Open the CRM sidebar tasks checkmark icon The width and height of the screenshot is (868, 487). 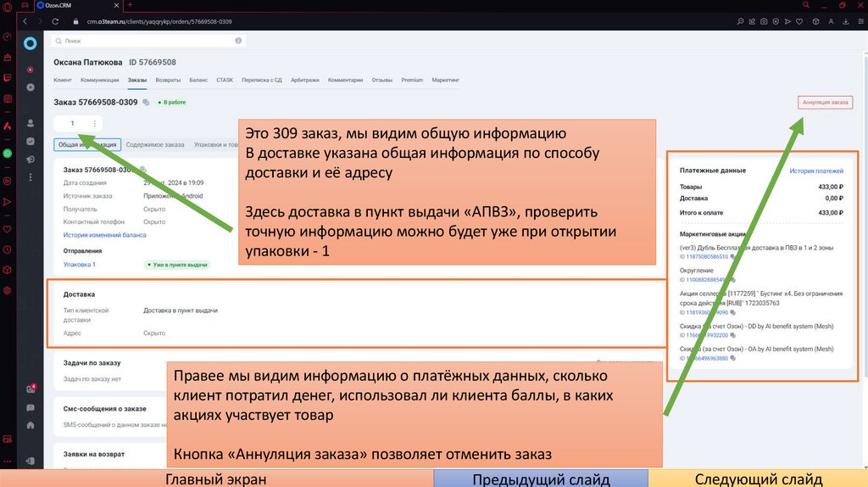point(31,142)
